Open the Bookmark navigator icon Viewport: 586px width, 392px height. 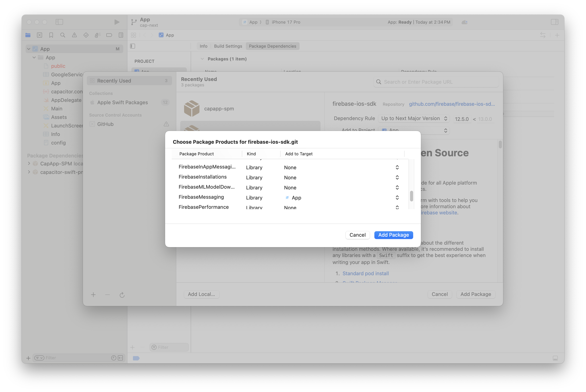tap(51, 35)
